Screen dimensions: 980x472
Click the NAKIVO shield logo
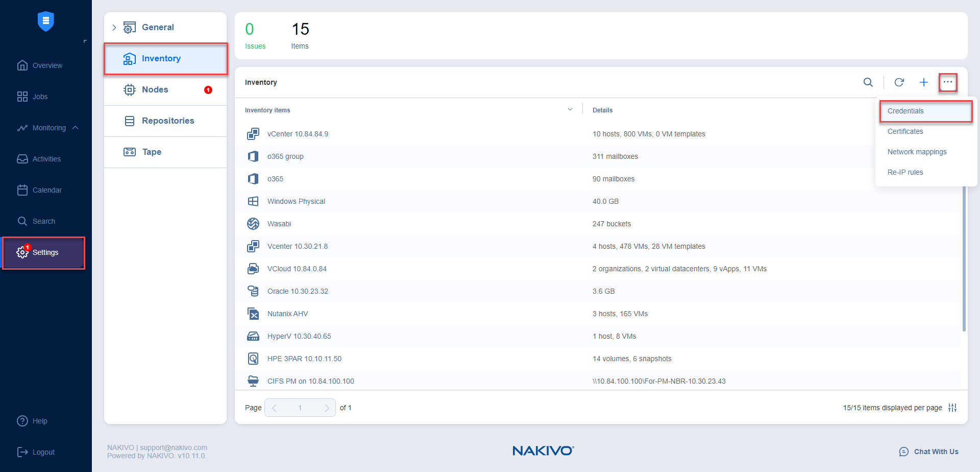pos(46,21)
